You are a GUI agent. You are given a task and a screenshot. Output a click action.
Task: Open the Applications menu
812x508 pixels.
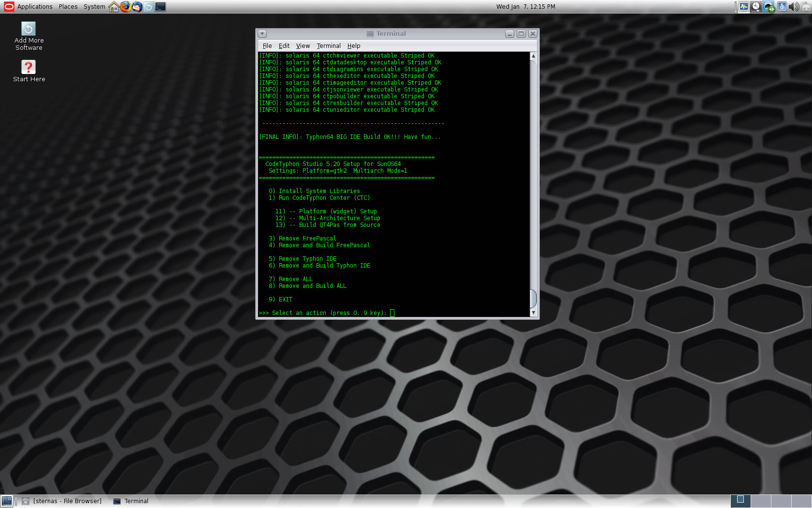click(35, 7)
